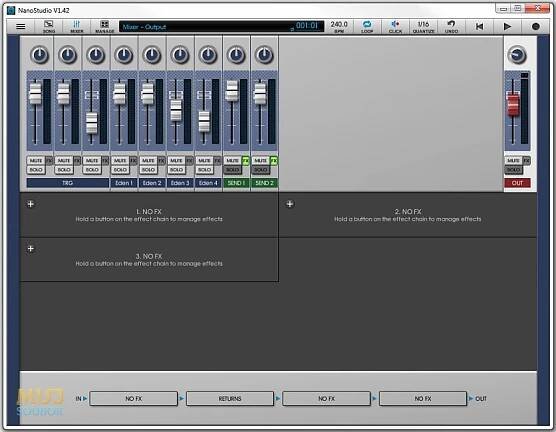The image size is (556, 432).
Task: Grab the Eden 4 volume fader
Action: tap(204, 122)
